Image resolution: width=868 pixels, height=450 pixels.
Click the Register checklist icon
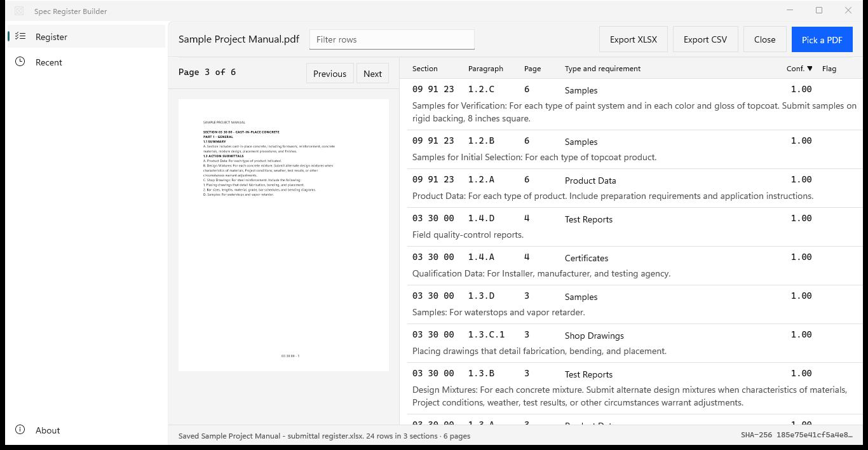(20, 37)
